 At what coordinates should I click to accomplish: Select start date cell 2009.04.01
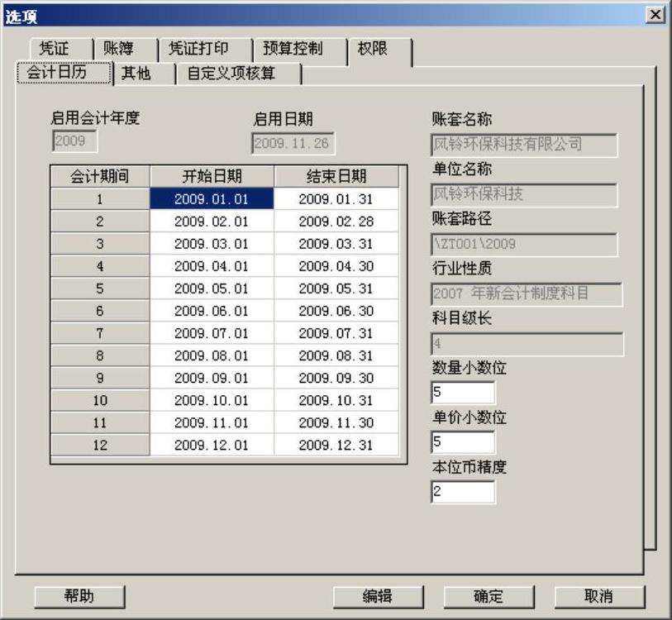[212, 266]
